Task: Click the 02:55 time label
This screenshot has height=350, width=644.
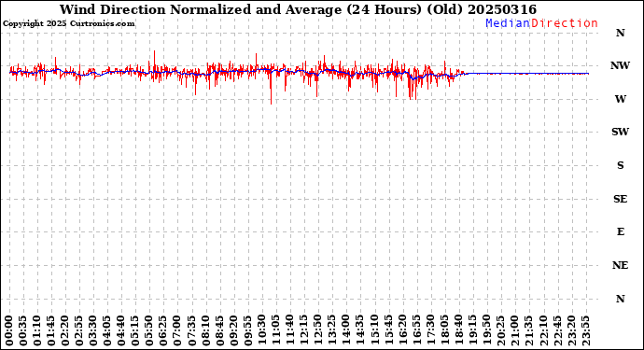Action: (79, 331)
